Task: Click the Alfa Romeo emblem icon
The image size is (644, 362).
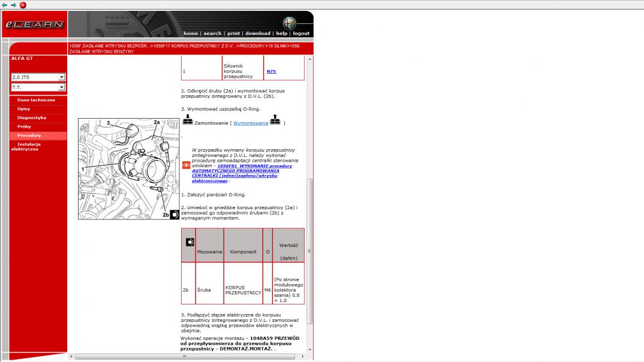Action: click(290, 23)
